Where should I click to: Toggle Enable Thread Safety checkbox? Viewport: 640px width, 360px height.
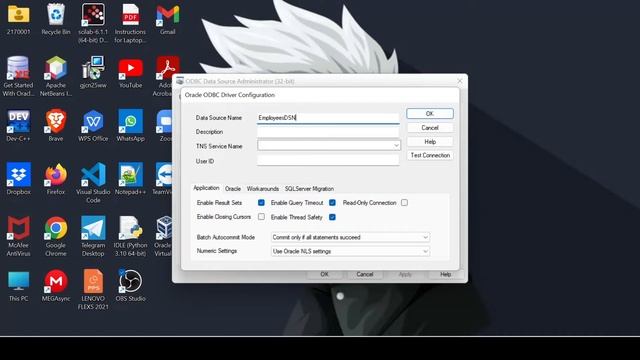pyautogui.click(x=332, y=217)
